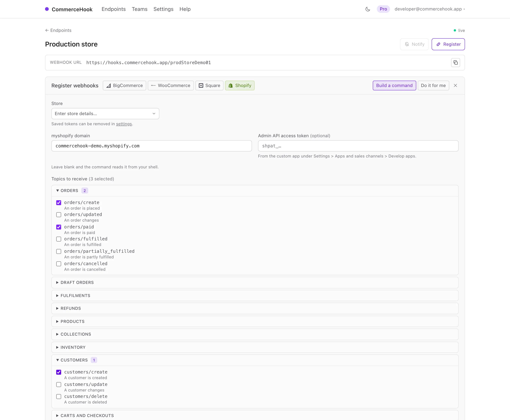Click the CommerceHook logo dot
The image size is (510, 420).
pyautogui.click(x=47, y=9)
